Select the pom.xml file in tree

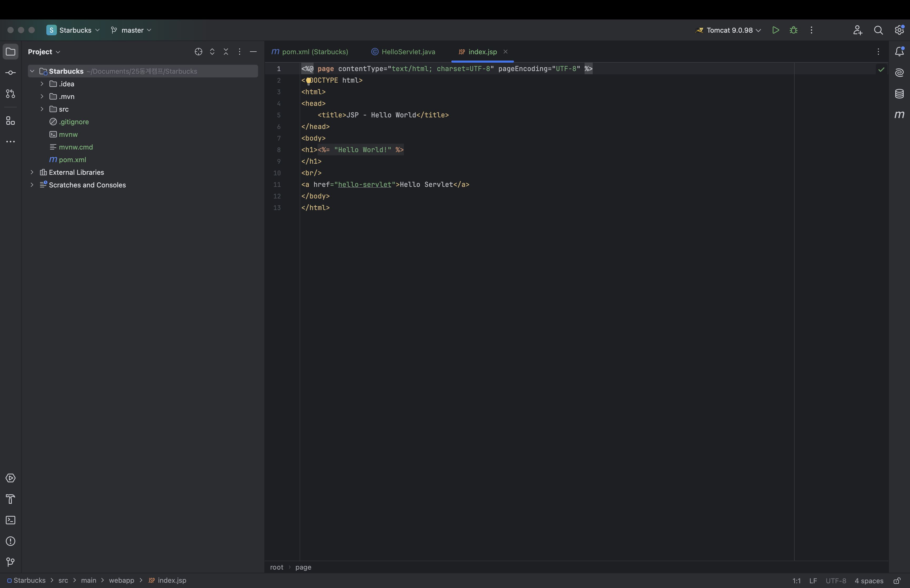pos(73,160)
